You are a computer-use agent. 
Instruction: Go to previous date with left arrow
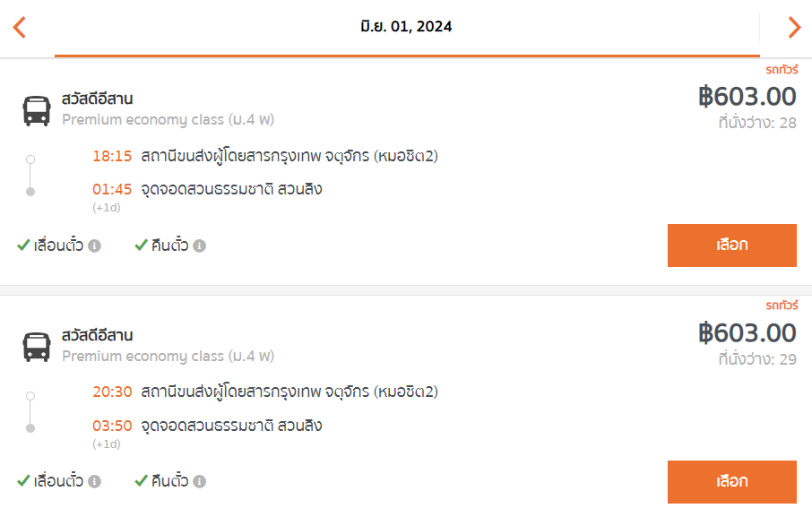point(19,28)
